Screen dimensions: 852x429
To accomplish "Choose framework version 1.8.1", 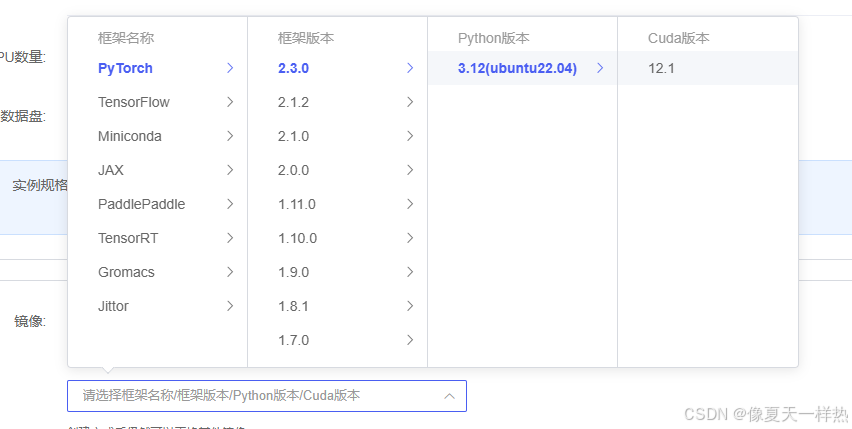I will pyautogui.click(x=337, y=306).
